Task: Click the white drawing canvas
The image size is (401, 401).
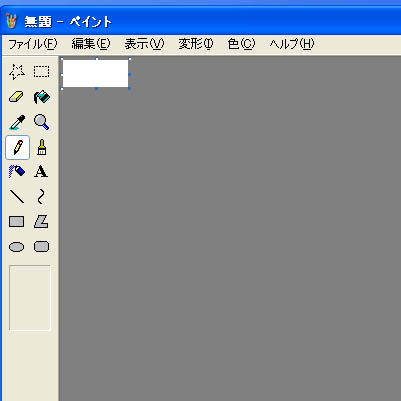Action: [95, 73]
